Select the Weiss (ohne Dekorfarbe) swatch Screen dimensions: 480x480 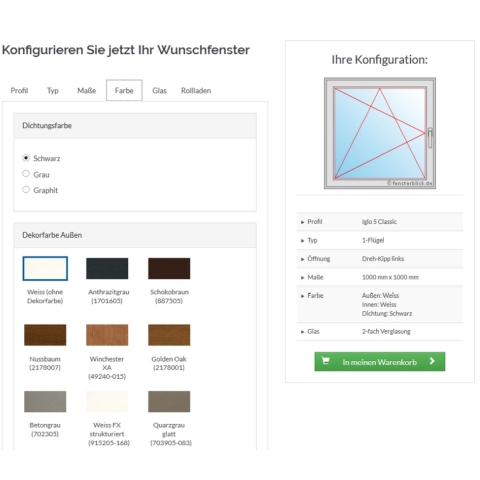45,268
